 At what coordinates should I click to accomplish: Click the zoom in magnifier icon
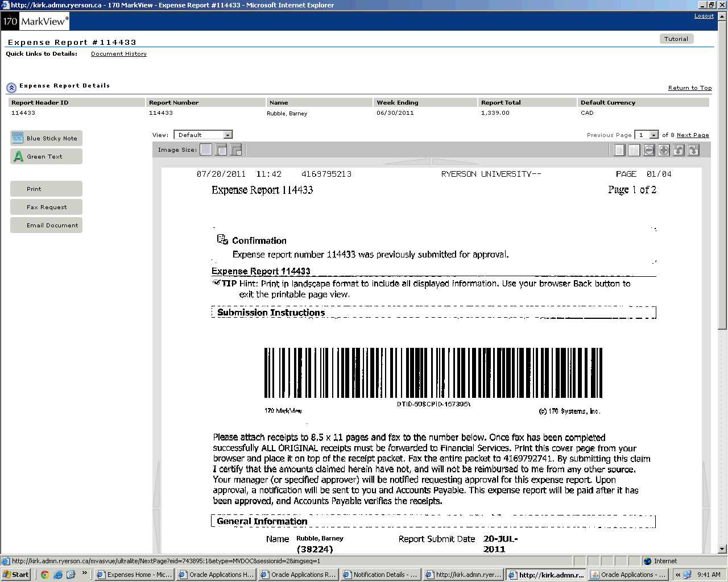point(664,150)
